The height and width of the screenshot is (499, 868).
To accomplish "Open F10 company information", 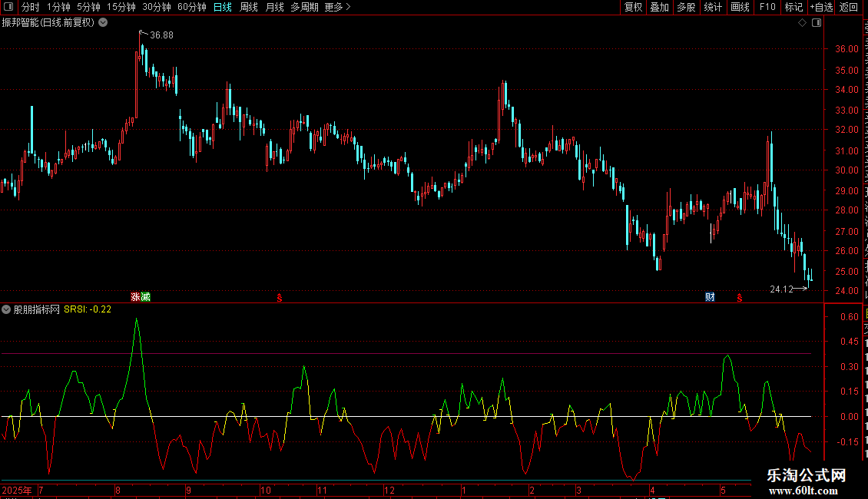I will click(x=767, y=7).
